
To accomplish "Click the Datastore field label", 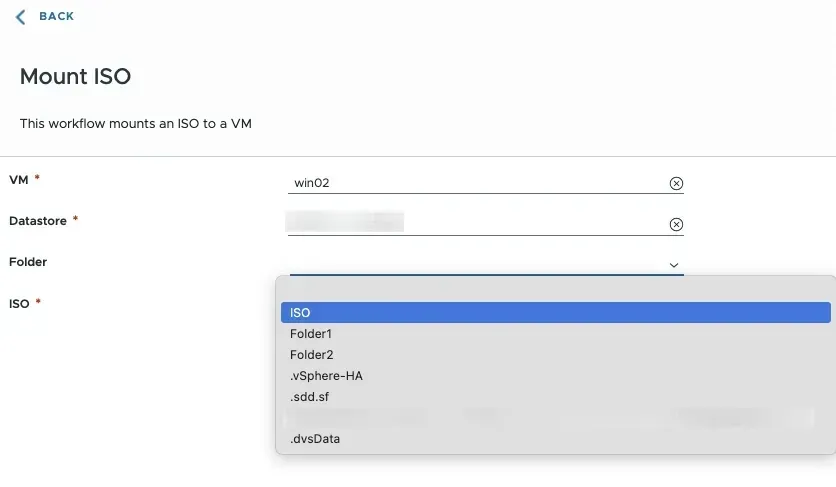I will click(x=38, y=220).
